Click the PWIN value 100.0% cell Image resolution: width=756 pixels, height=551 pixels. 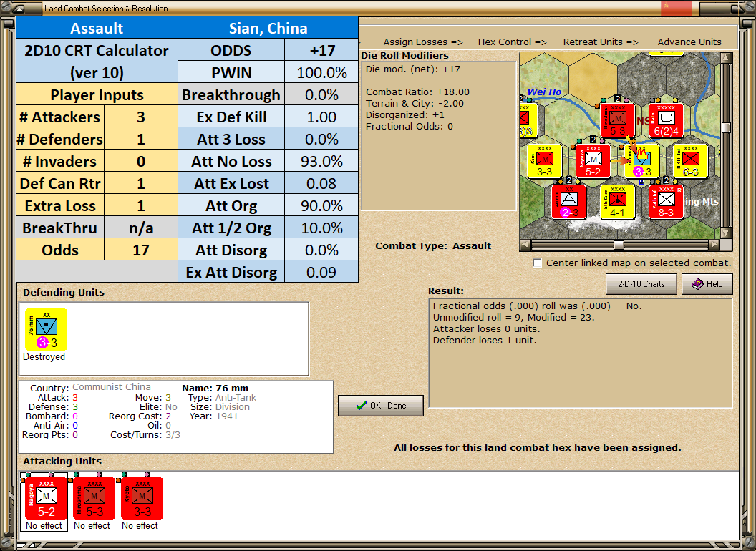pos(321,72)
